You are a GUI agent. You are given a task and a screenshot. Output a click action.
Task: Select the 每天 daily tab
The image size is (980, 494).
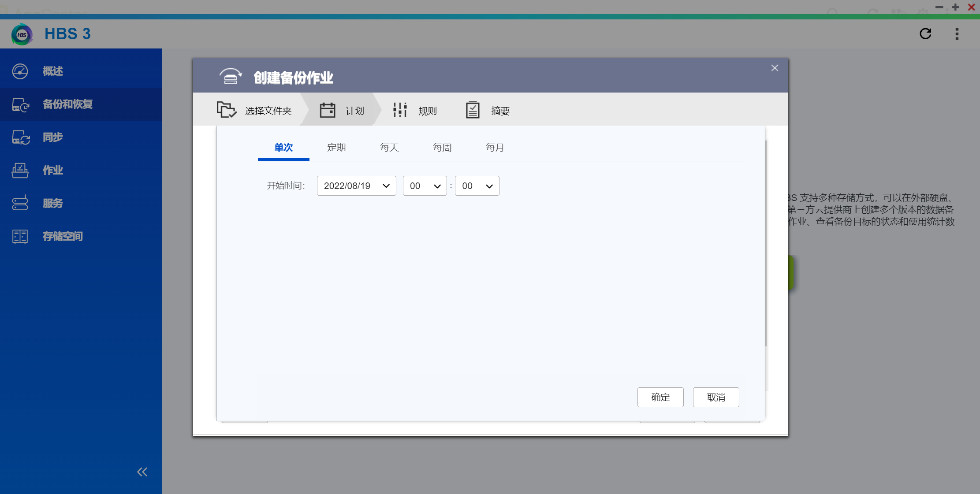(x=389, y=147)
